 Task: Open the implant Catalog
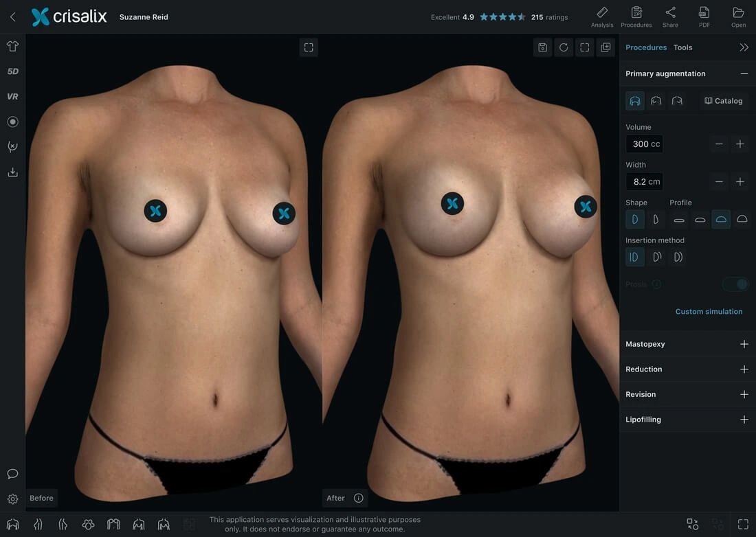coord(723,100)
